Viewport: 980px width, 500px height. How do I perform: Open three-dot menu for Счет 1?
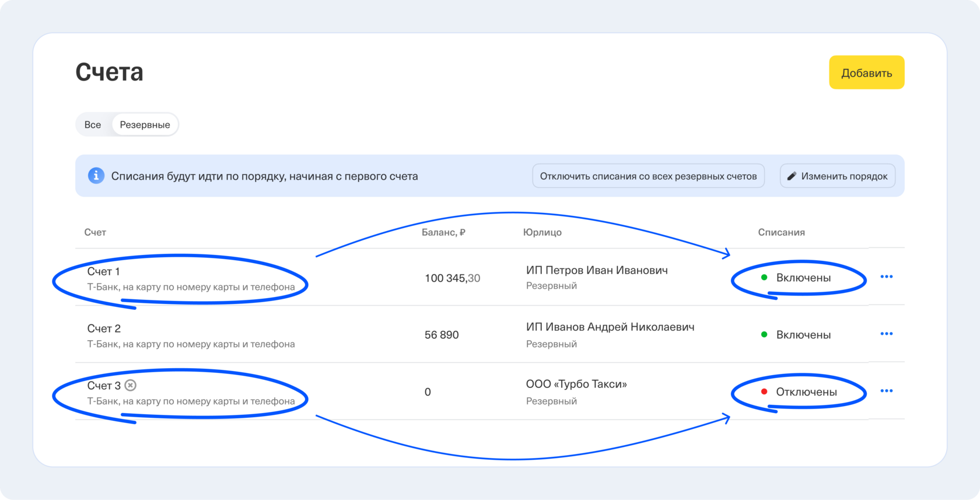pos(886,277)
